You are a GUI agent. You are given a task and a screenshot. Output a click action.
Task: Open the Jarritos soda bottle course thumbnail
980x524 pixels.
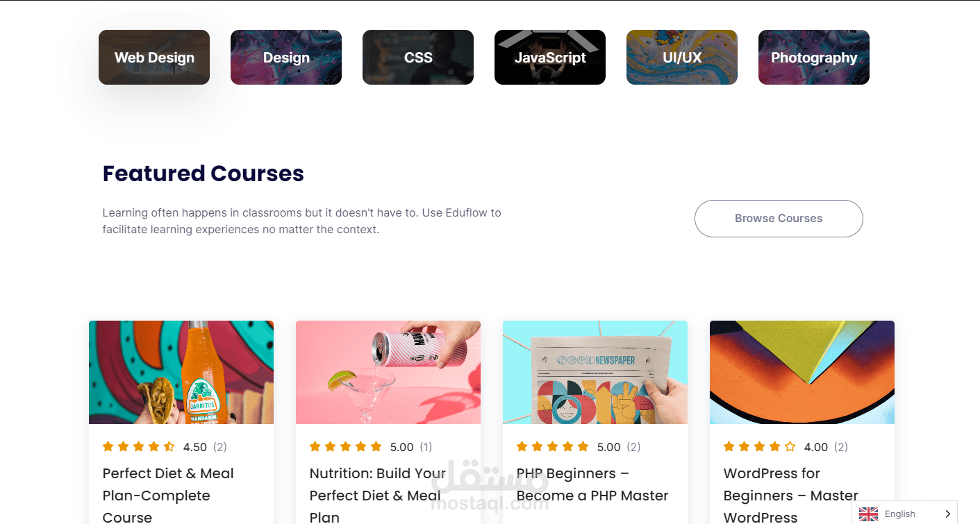[181, 372]
